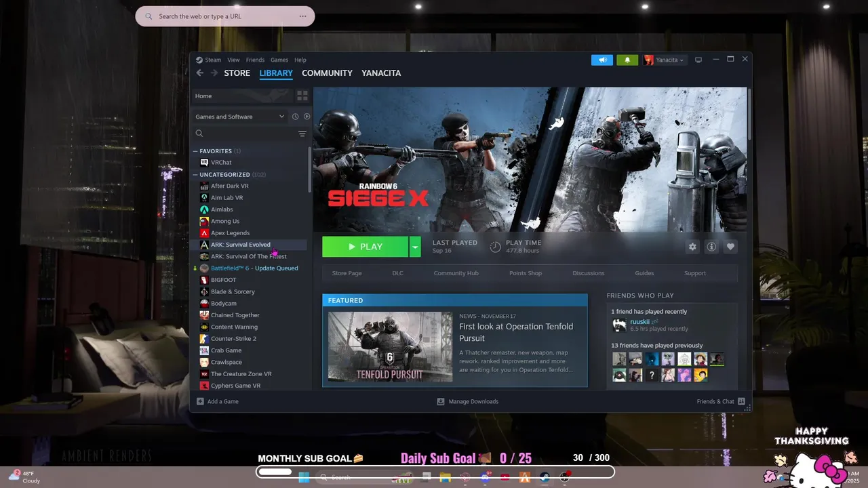Select Apex Legends game icon
The image size is (868, 488).
204,233
